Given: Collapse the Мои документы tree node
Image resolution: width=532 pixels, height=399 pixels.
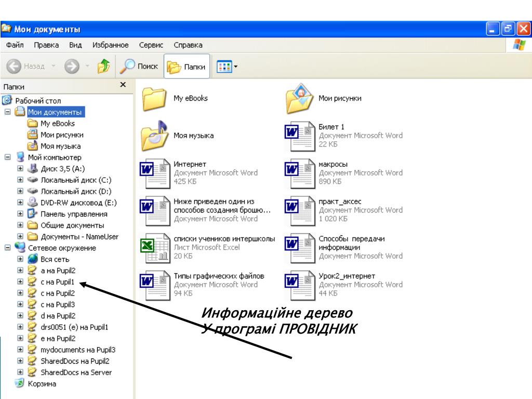Looking at the screenshot, I should click(x=7, y=112).
